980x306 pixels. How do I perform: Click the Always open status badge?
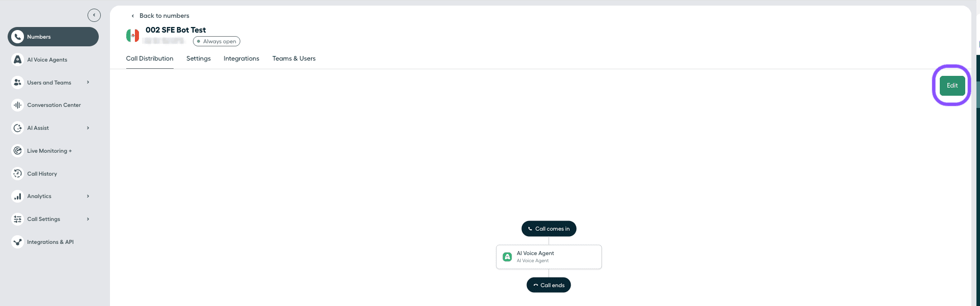coord(216,41)
